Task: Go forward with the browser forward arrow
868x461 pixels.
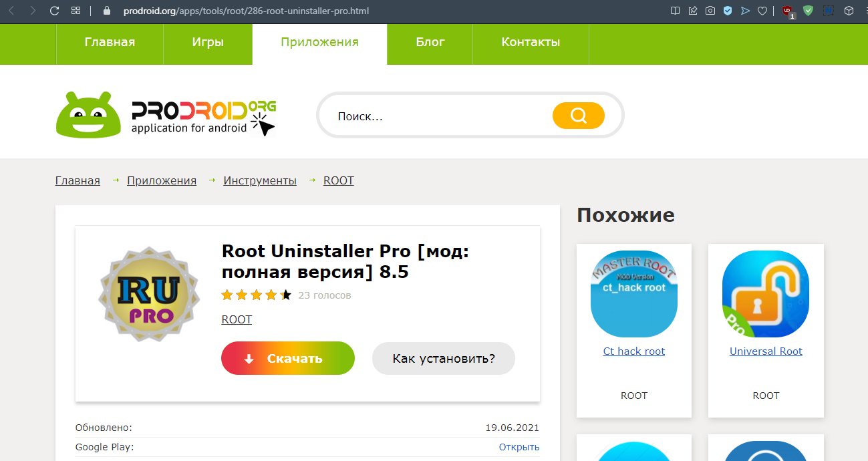Action: pyautogui.click(x=33, y=11)
